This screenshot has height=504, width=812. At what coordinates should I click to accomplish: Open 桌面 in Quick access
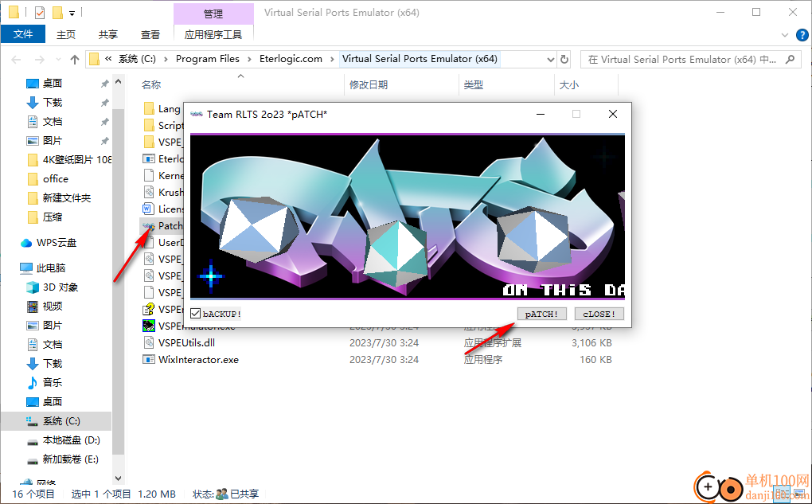click(53, 83)
